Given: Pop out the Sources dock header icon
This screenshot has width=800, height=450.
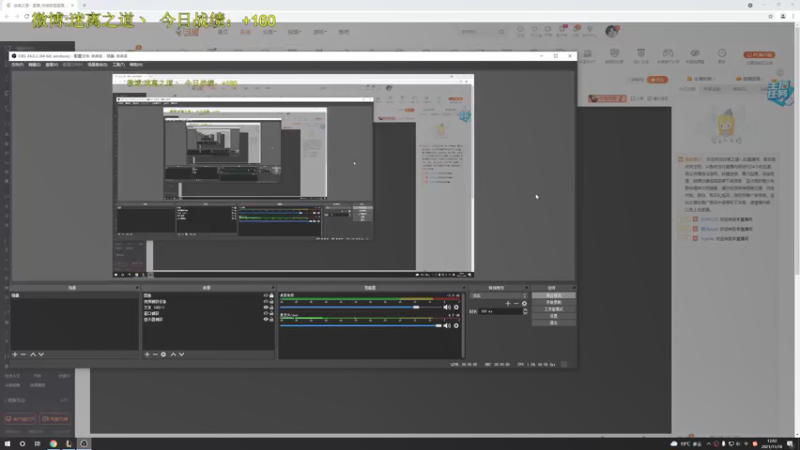Looking at the screenshot, I should [x=272, y=288].
